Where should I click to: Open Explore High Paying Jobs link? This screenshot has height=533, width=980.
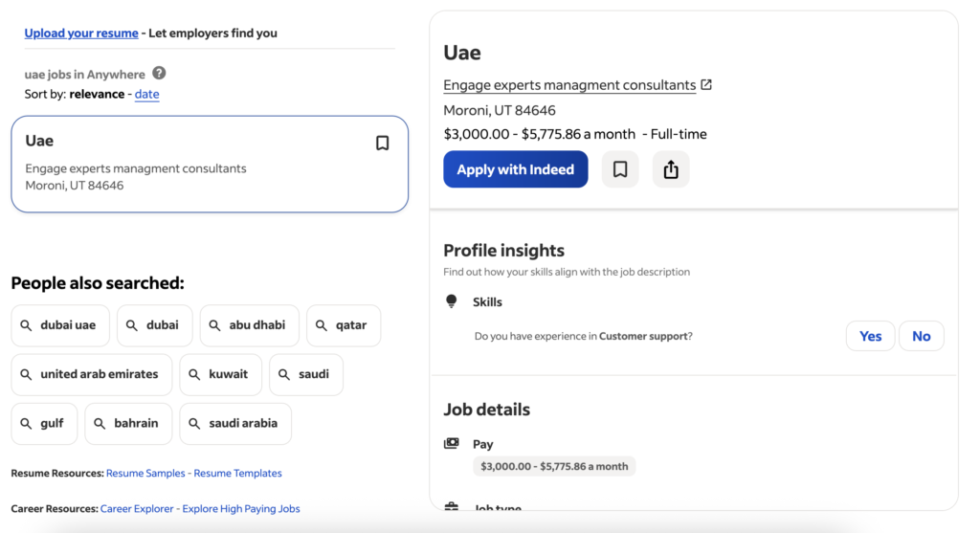point(241,509)
